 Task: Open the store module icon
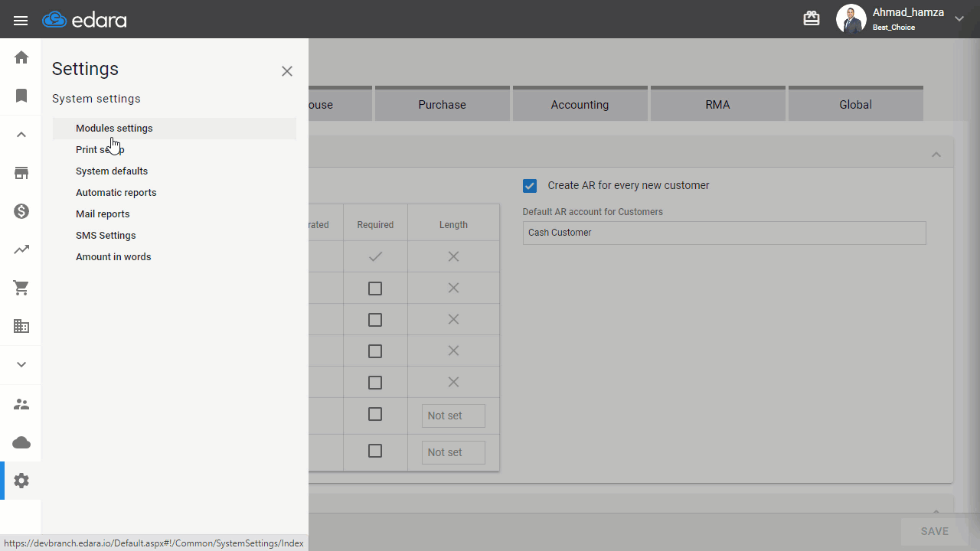click(21, 173)
